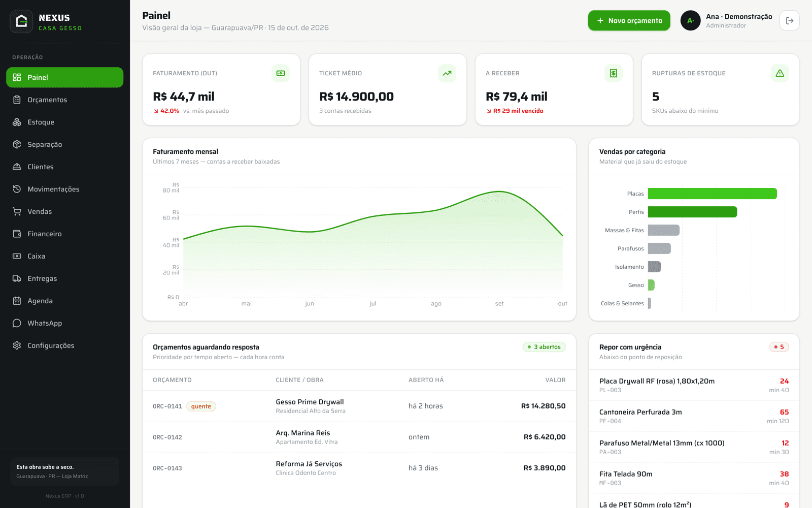Viewport: 812px width, 508px height.
Task: Click the Estoque boxes icon in sidebar
Action: click(x=17, y=122)
